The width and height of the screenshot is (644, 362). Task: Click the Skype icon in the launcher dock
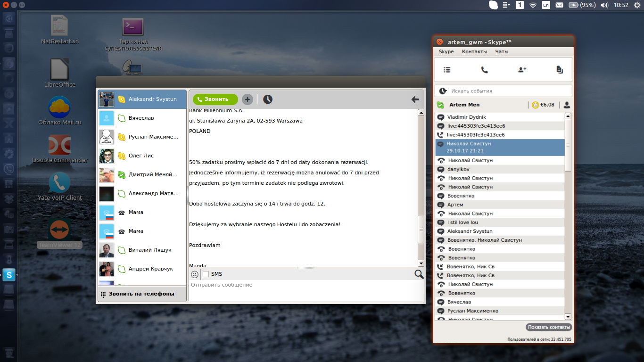[x=9, y=275]
